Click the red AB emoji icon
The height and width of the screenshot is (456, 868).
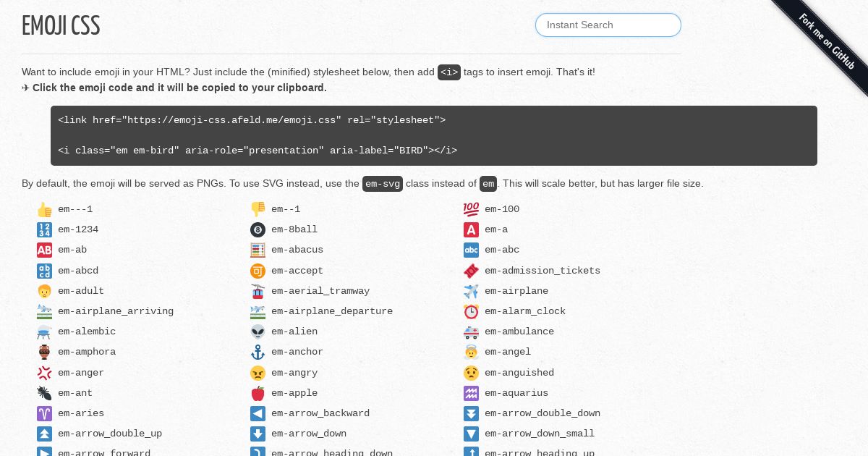click(x=44, y=250)
